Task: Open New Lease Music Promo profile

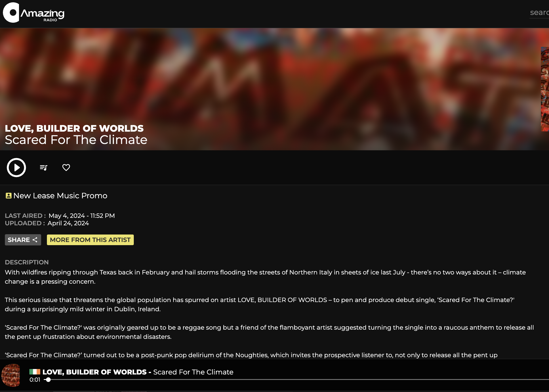Action: pyautogui.click(x=60, y=196)
